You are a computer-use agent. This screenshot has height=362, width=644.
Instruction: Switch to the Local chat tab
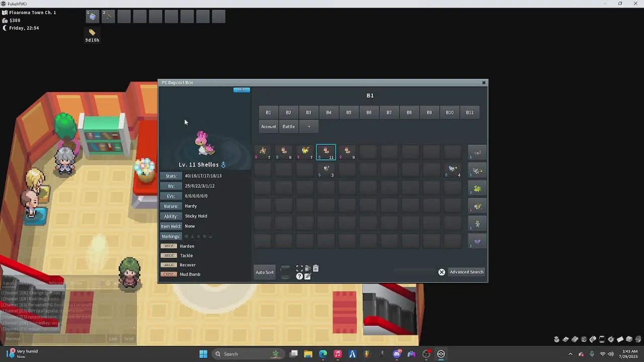pyautogui.click(x=9, y=283)
